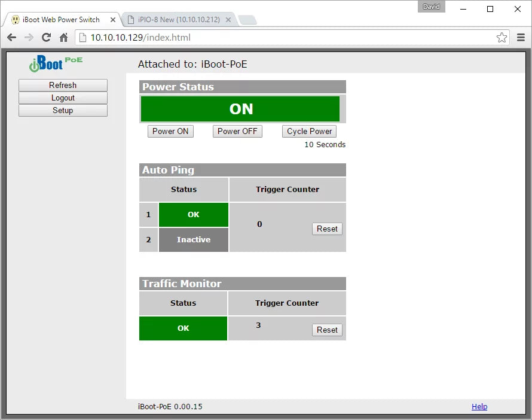Image resolution: width=532 pixels, height=420 pixels.
Task: Click the browser forward arrow
Action: point(29,37)
